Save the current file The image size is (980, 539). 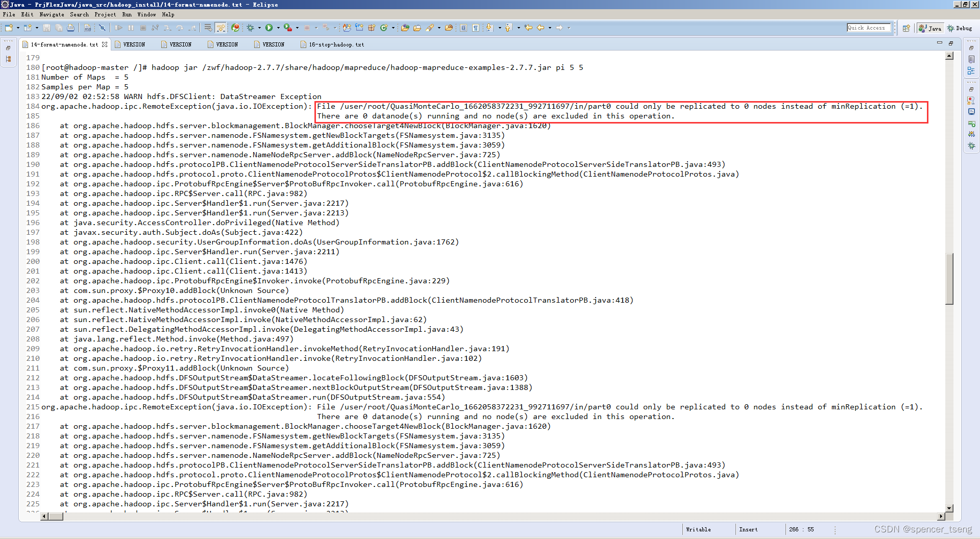(x=46, y=28)
